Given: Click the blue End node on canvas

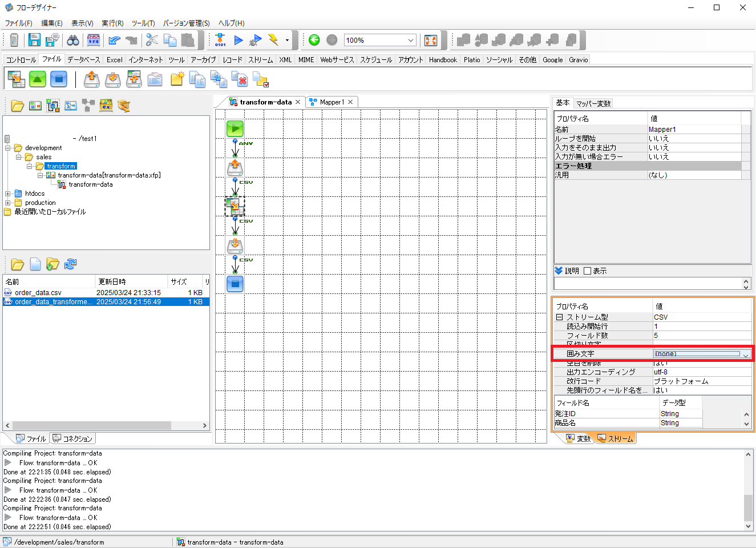Looking at the screenshot, I should [x=235, y=284].
